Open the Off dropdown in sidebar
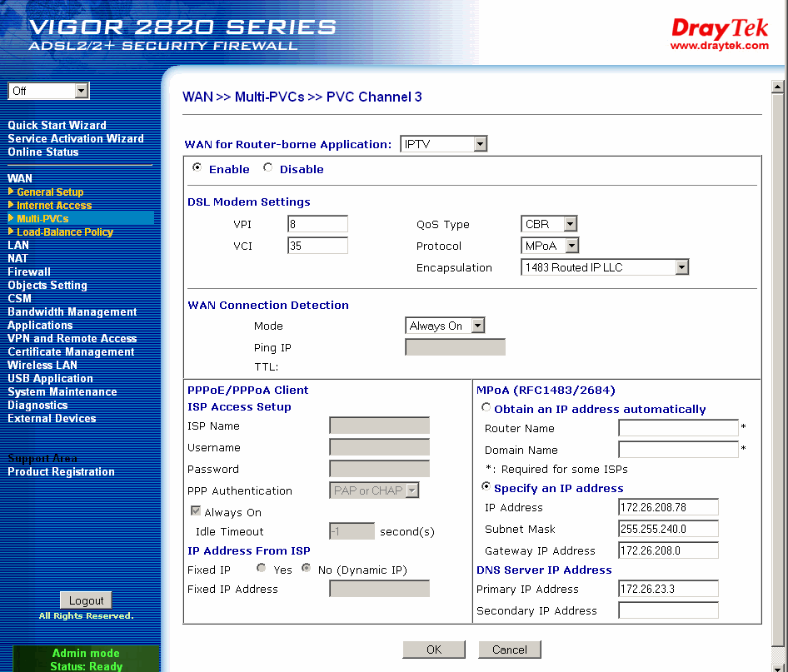 (49, 91)
